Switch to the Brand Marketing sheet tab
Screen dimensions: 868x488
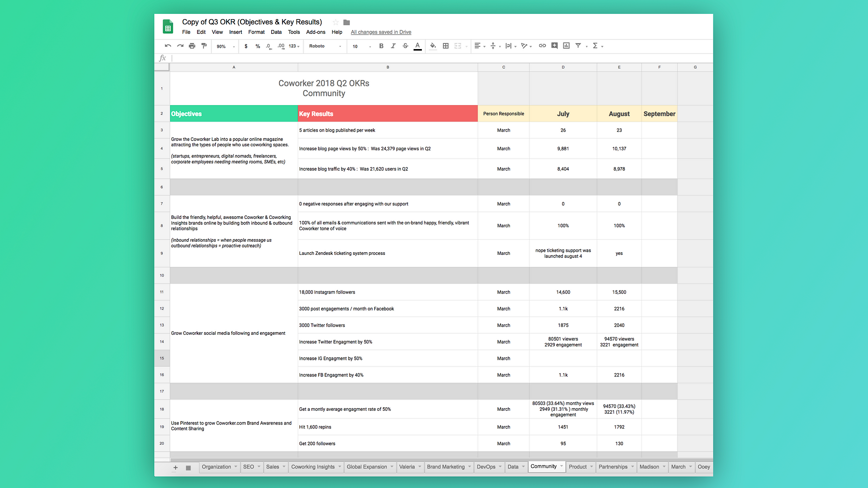coord(446,467)
